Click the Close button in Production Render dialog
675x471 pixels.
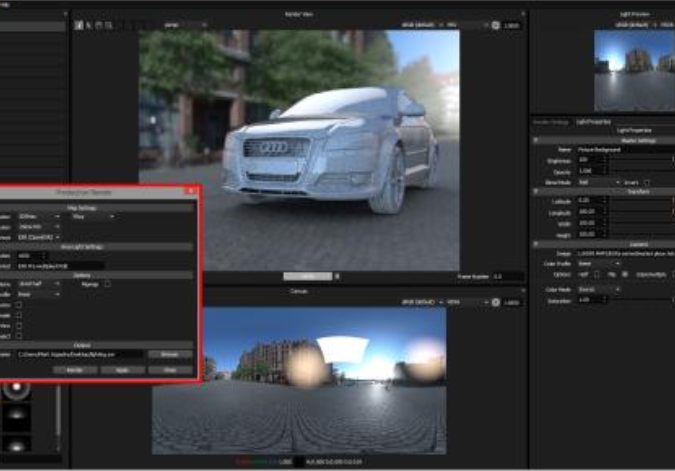pyautogui.click(x=170, y=370)
